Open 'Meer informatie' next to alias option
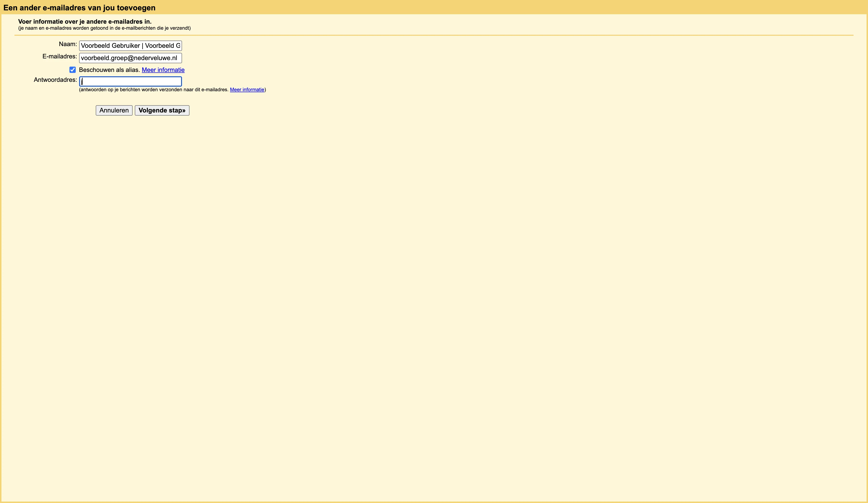 click(x=163, y=70)
